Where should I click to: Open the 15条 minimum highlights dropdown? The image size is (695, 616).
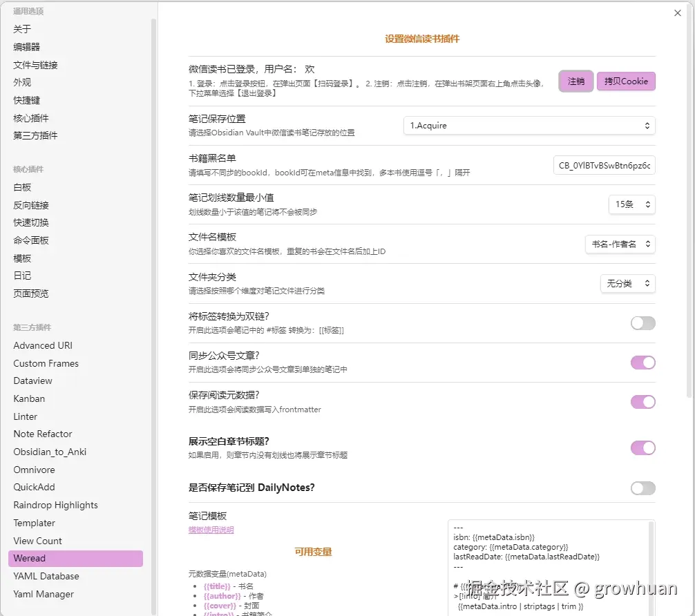pos(632,204)
